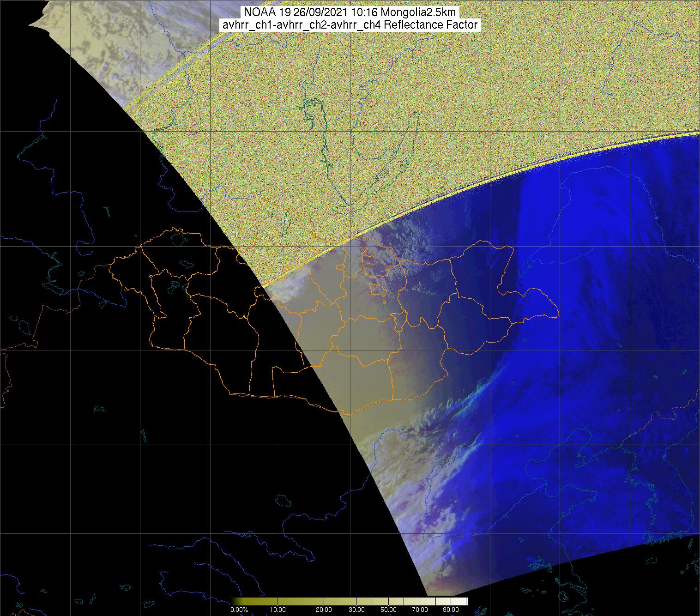This screenshot has width=700, height=616.
Task: Click the reflectance colorbar strip
Action: [x=350, y=601]
